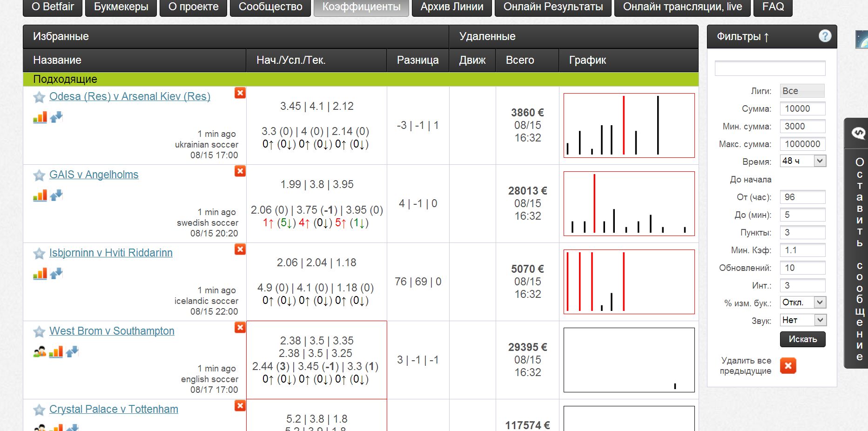Select the "Коэффициенты" menu tab
The width and height of the screenshot is (868, 431).
pos(361,7)
